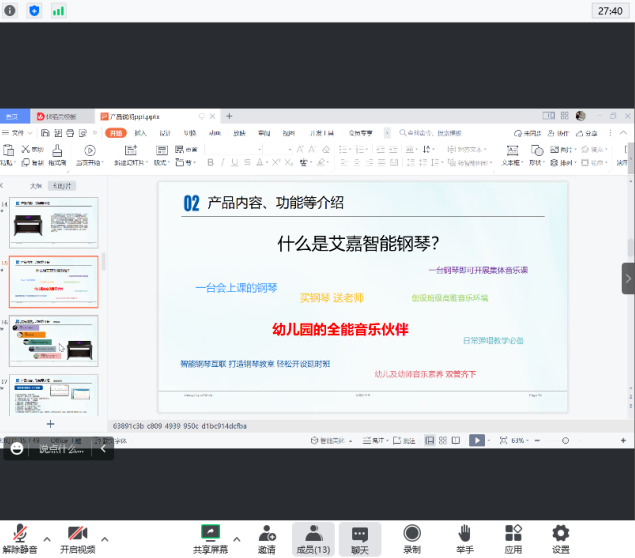Image resolution: width=635 pixels, height=558 pixels.
Task: Select the 插入 ribbon tab
Action: (x=141, y=133)
